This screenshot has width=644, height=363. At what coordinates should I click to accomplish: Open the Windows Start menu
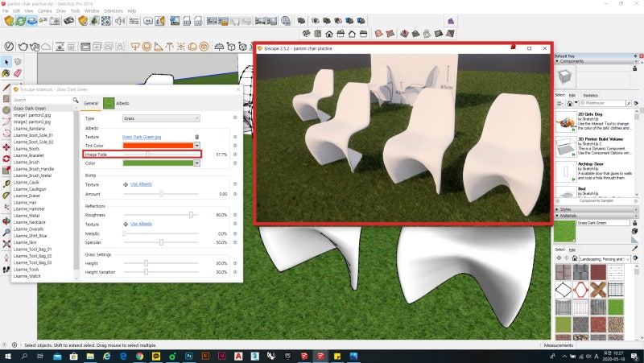[7, 356]
